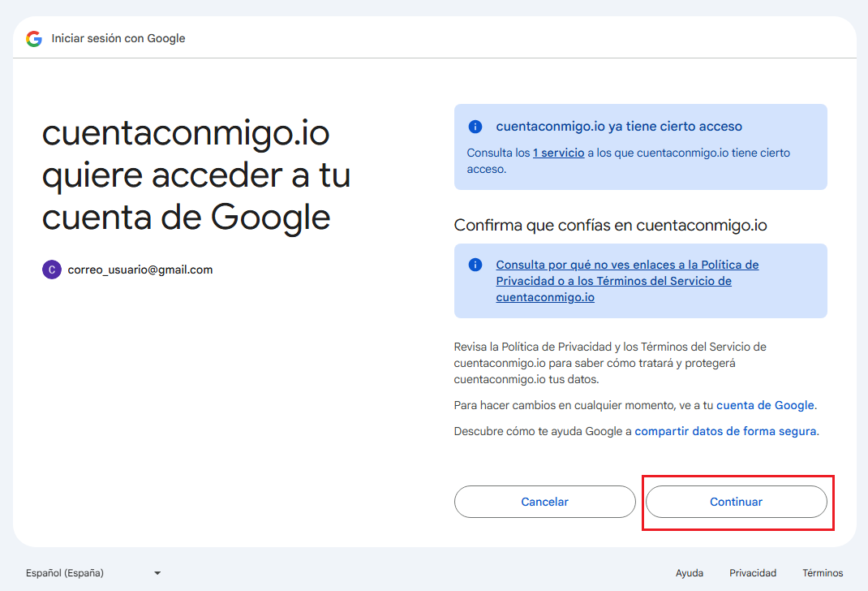
Task: Select the purple "C" account avatar
Action: point(53,269)
